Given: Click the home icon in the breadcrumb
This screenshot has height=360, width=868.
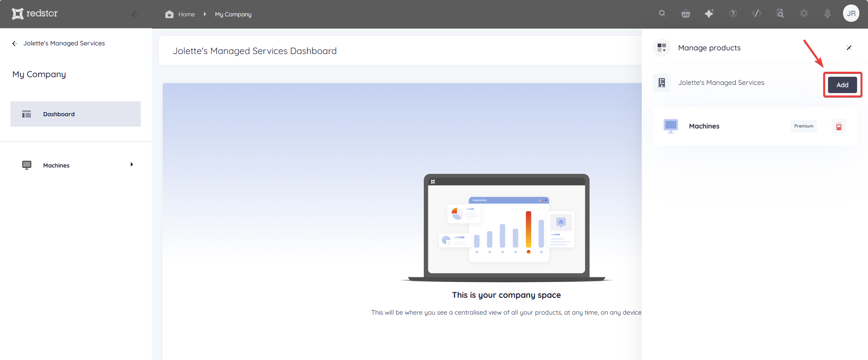Looking at the screenshot, I should pos(169,14).
